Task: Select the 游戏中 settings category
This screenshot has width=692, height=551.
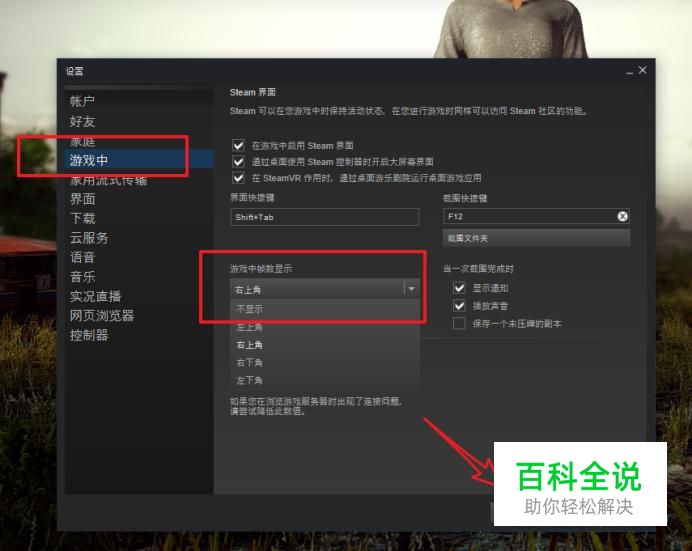Action: tap(139, 159)
